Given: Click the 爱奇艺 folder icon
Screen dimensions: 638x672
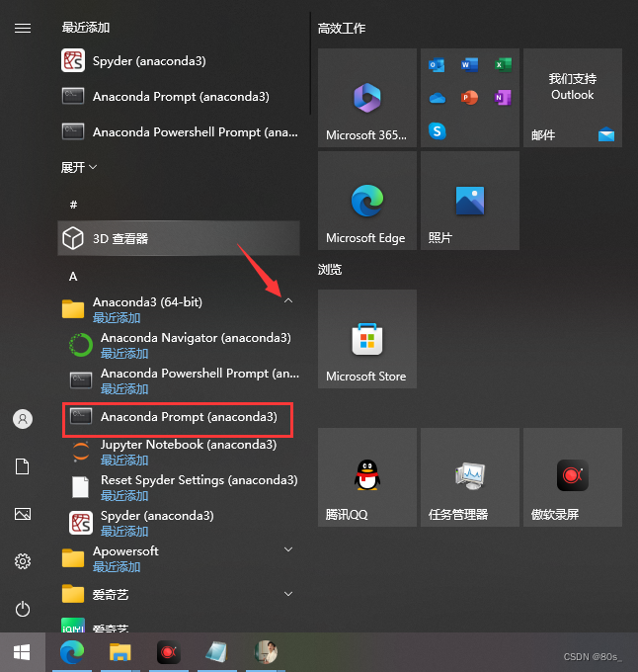Looking at the screenshot, I should [73, 594].
